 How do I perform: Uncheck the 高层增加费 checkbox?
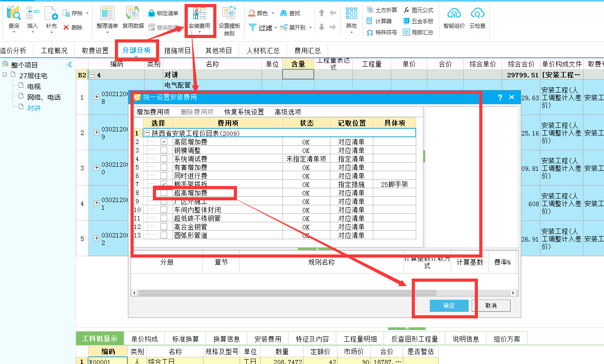tap(164, 142)
